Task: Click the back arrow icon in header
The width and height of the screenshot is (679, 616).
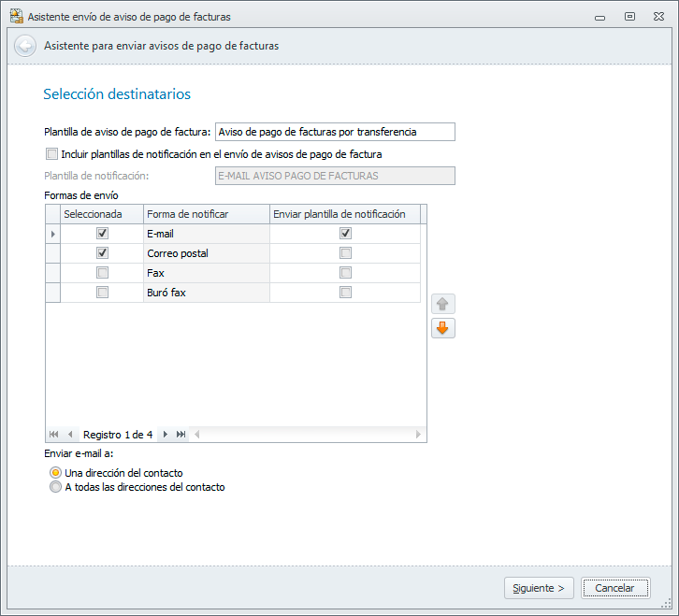Action: pos(25,46)
